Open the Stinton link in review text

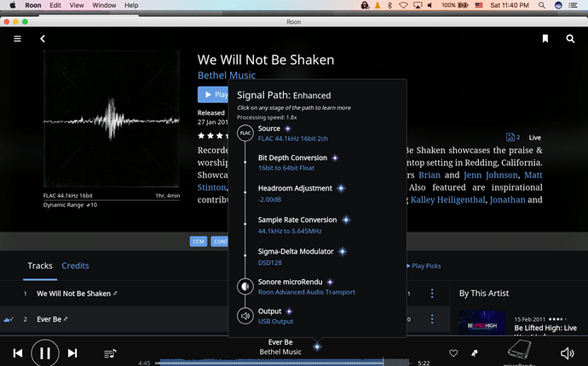[212, 187]
